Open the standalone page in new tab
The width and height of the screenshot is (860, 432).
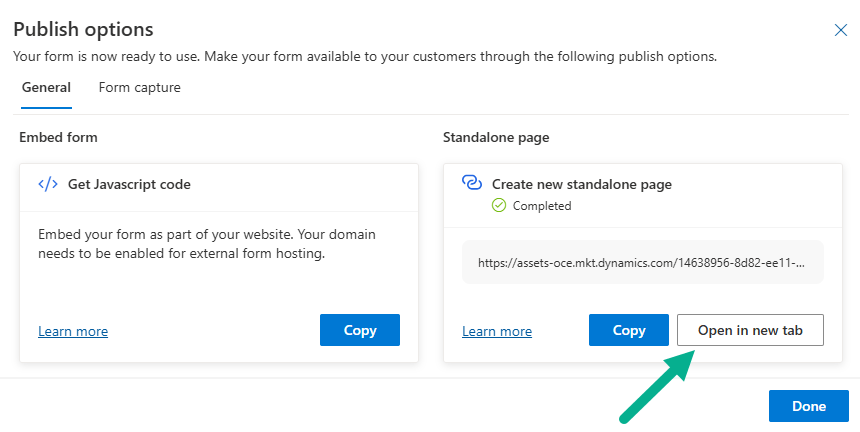pos(750,330)
